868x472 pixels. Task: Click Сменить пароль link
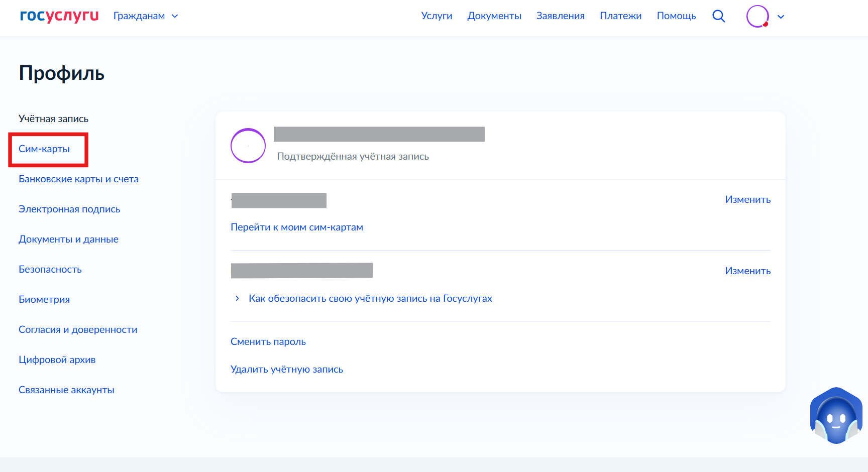point(268,342)
